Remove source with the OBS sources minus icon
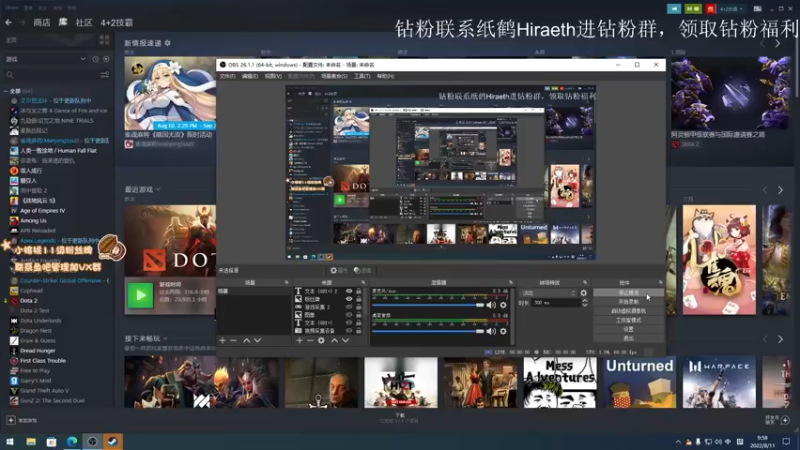800x450 pixels. [310, 340]
